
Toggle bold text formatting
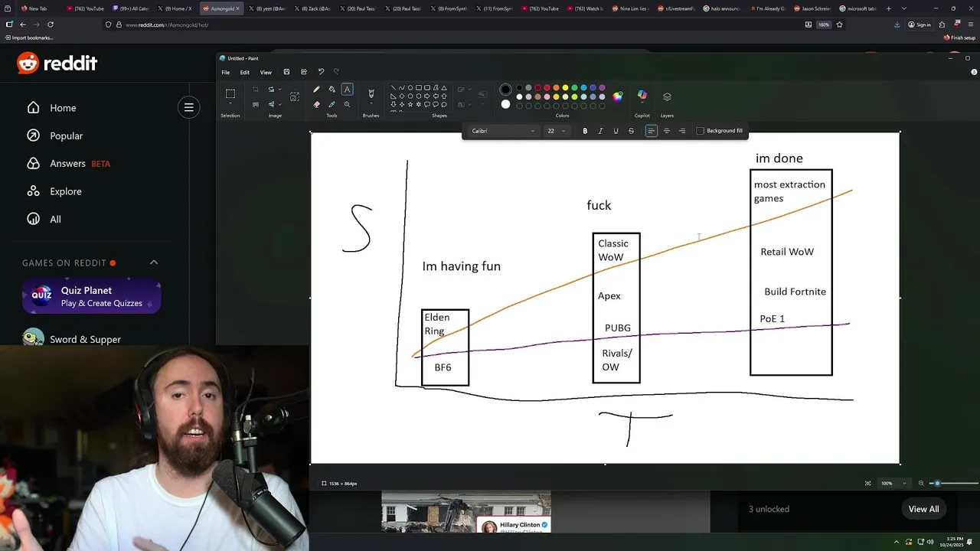click(585, 131)
